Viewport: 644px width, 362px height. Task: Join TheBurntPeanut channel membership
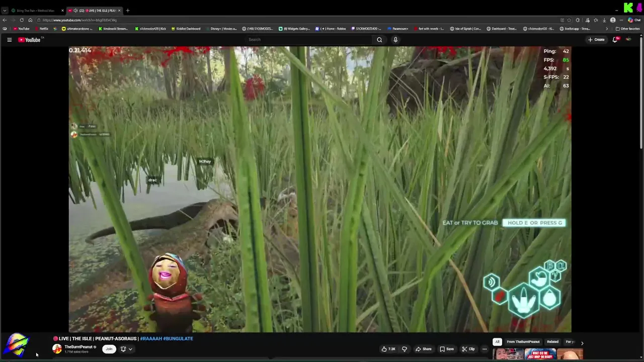click(x=109, y=349)
